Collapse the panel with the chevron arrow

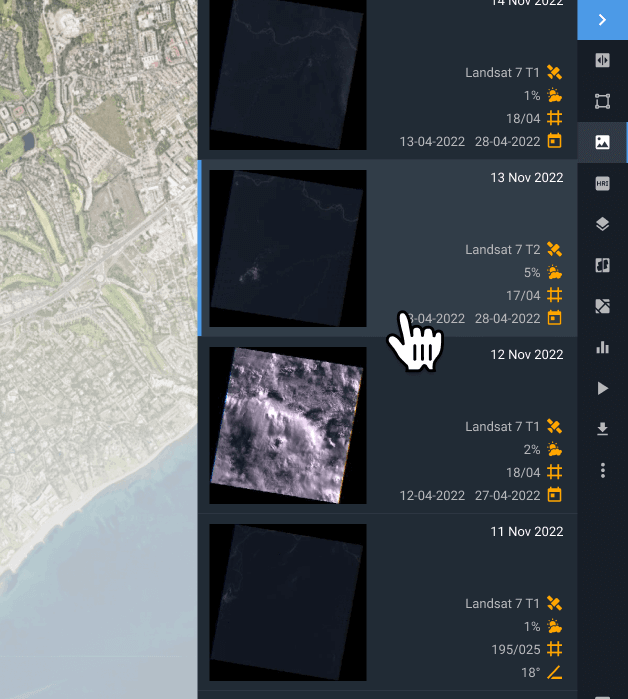pyautogui.click(x=602, y=20)
